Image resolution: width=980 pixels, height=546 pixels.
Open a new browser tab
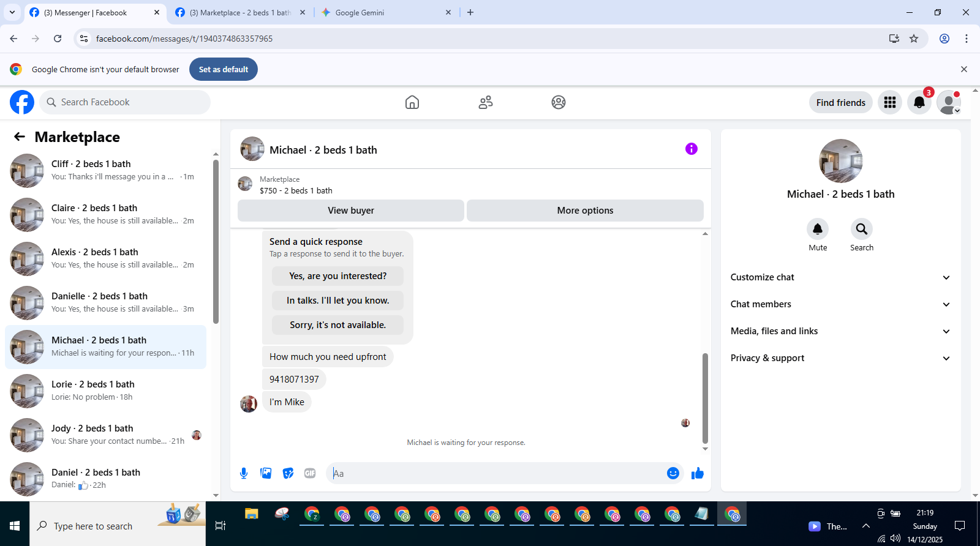470,12
